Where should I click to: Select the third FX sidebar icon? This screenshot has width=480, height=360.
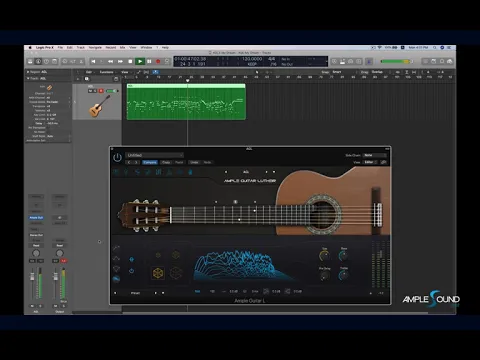[x=116, y=269]
